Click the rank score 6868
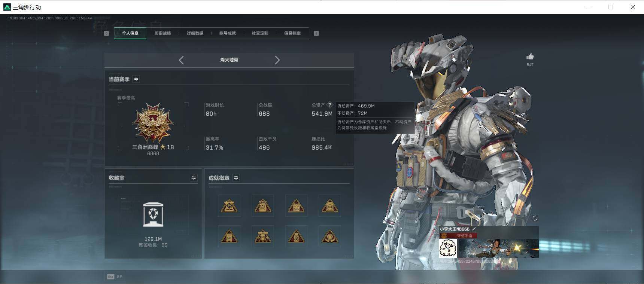The height and width of the screenshot is (284, 644). [x=153, y=153]
